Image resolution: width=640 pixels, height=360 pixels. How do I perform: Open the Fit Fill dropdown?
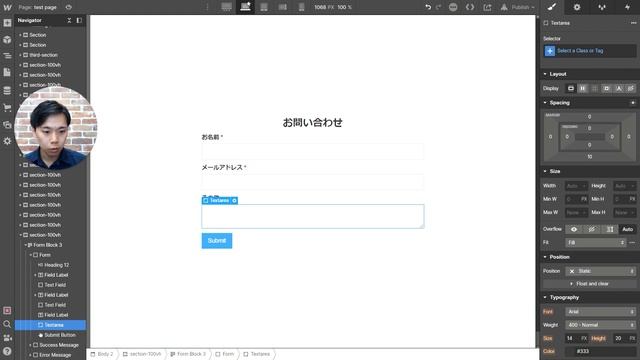point(596,242)
